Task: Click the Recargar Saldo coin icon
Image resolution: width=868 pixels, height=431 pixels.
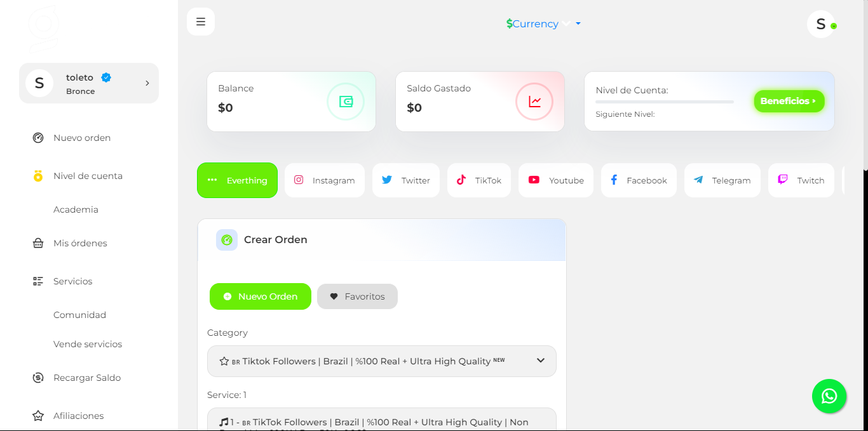Action: (x=38, y=378)
